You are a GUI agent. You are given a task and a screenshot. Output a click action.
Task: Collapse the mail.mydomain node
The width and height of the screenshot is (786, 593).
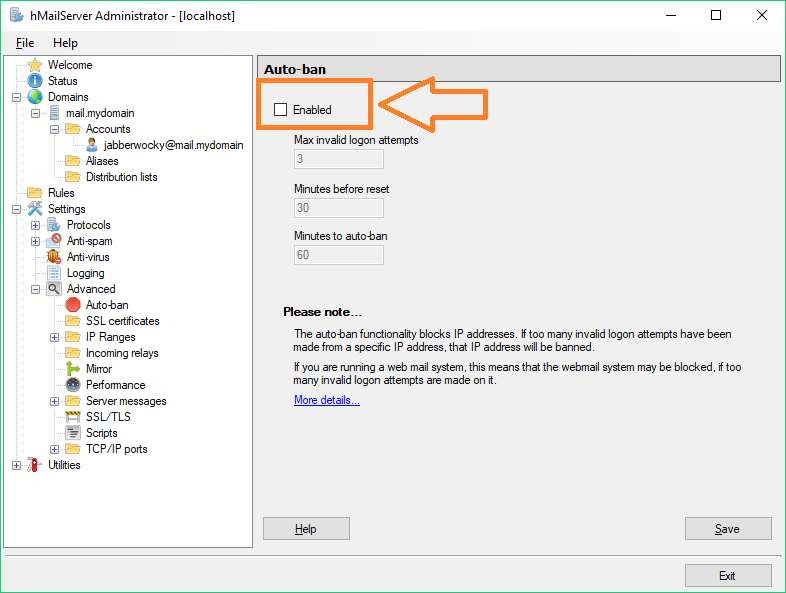(36, 113)
